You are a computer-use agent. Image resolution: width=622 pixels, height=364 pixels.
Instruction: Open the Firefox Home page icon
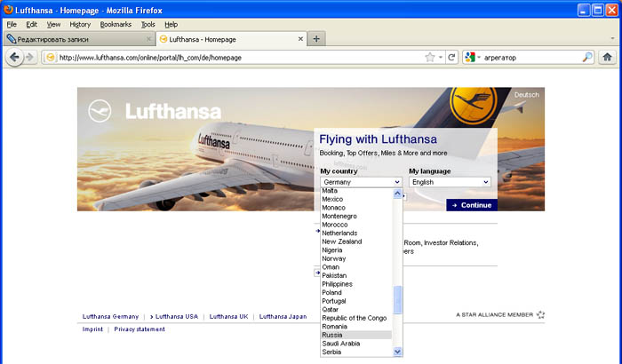(607, 58)
